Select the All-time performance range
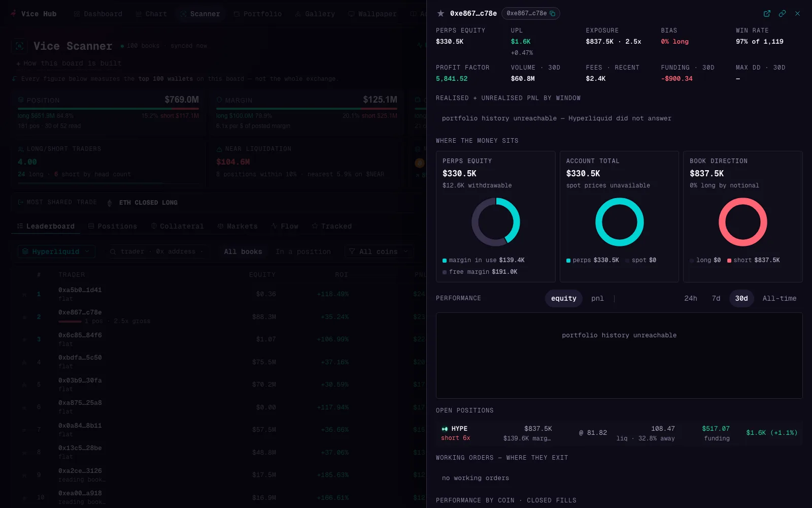This screenshot has width=812, height=508. 779,298
